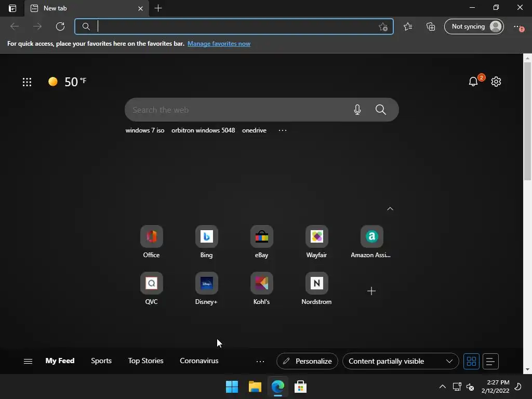Add this page to favorites star icon
The height and width of the screenshot is (399, 532).
(383, 26)
